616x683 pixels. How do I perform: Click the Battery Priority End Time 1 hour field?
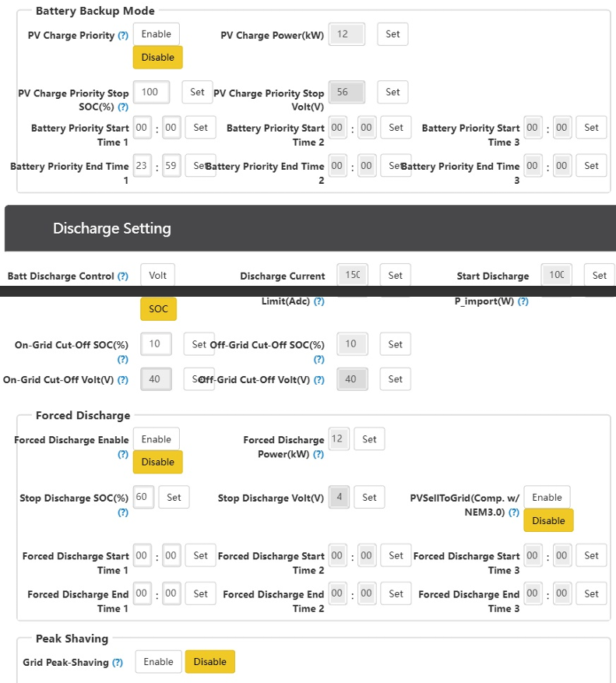[142, 166]
